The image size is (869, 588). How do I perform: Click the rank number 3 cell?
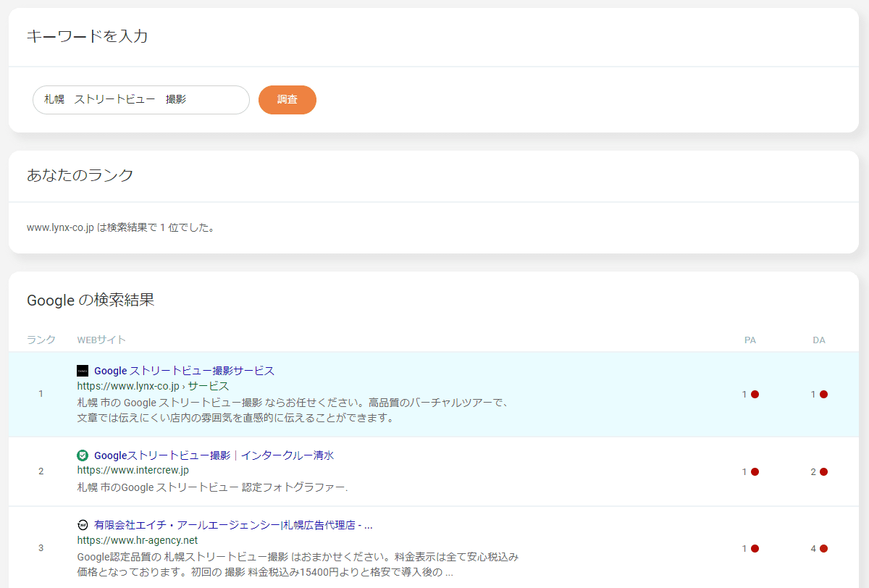click(x=41, y=548)
